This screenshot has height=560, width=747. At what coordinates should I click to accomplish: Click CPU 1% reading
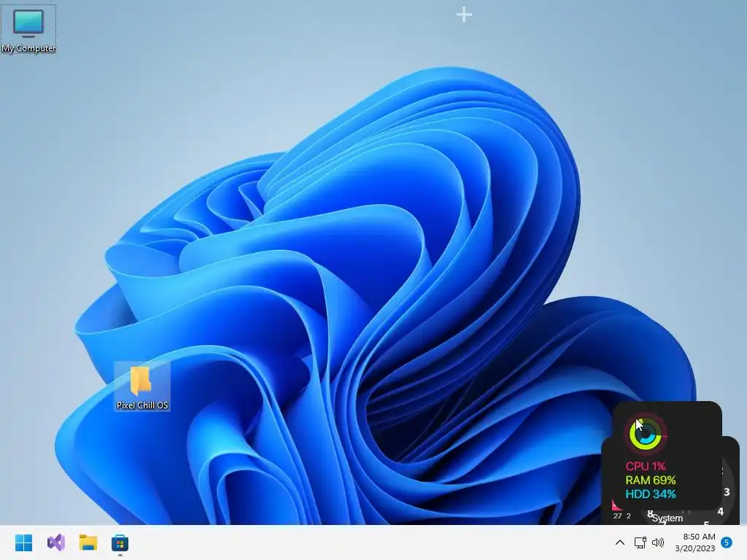click(646, 466)
